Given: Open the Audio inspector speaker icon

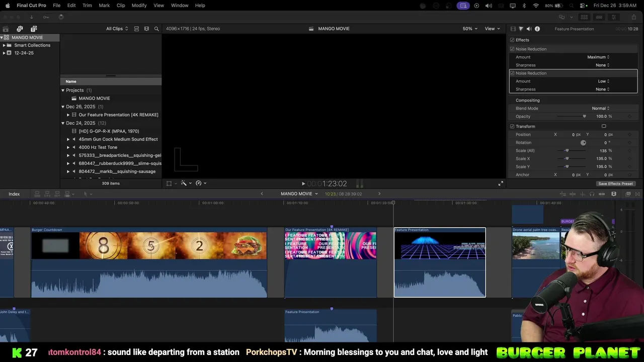Looking at the screenshot, I should 529,29.
